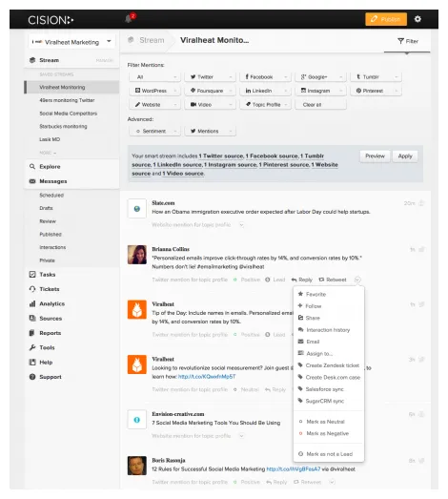
Task: Expand More saved streams
Action: coord(48,153)
